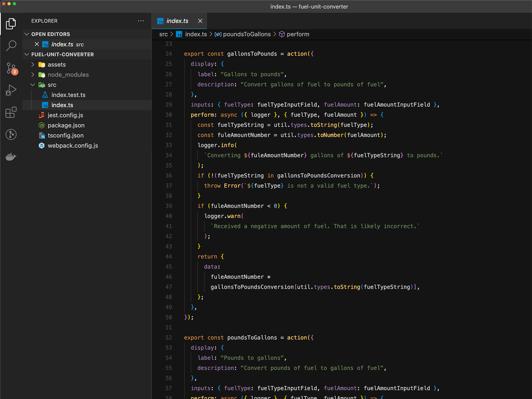The width and height of the screenshot is (532, 399).
Task: Select perform in the breadcrumb bar
Action: [x=298, y=34]
